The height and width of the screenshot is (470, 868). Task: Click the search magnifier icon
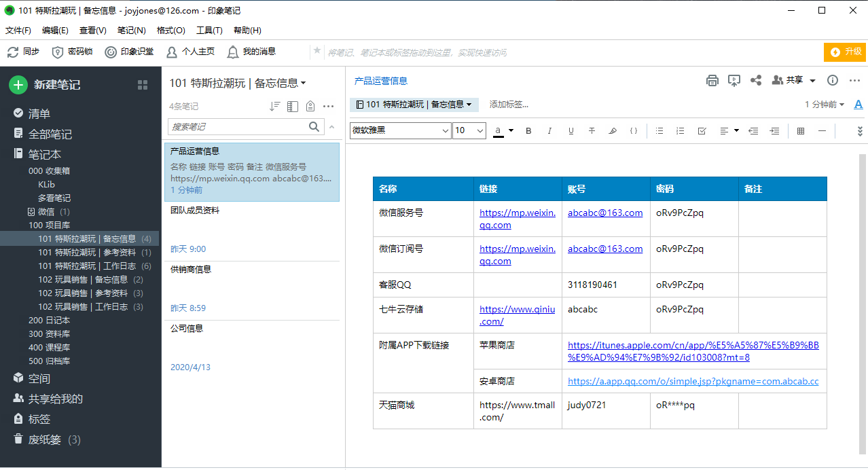coord(314,126)
